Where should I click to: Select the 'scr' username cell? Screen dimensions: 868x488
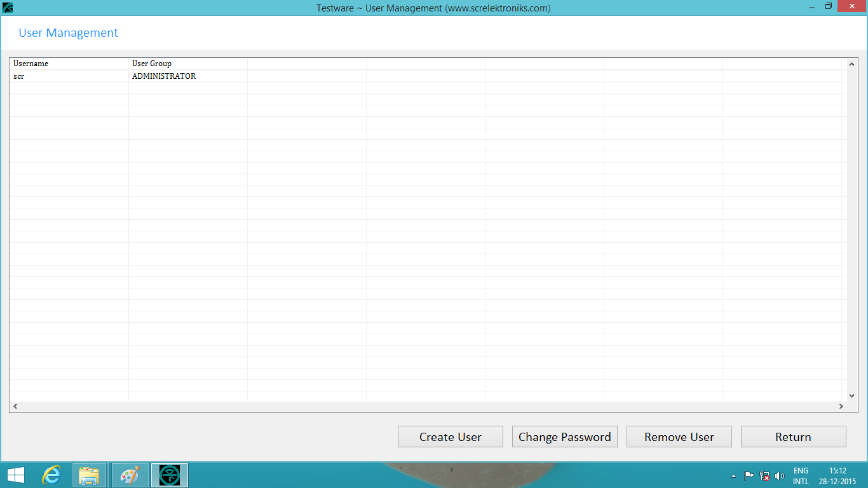pyautogui.click(x=69, y=76)
